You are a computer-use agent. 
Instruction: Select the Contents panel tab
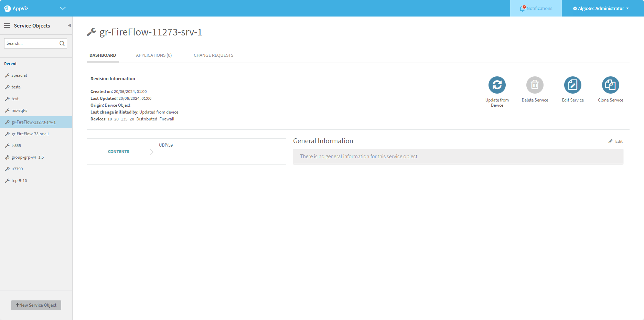click(119, 152)
